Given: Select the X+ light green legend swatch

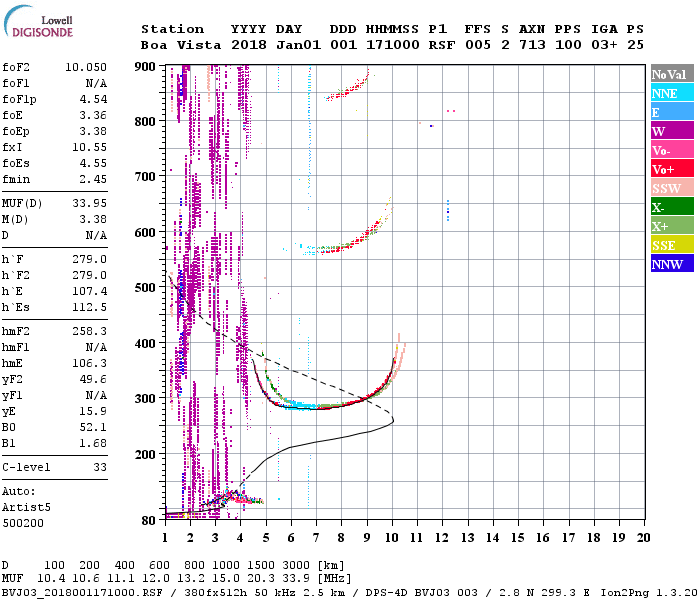Looking at the screenshot, I should [672, 226].
